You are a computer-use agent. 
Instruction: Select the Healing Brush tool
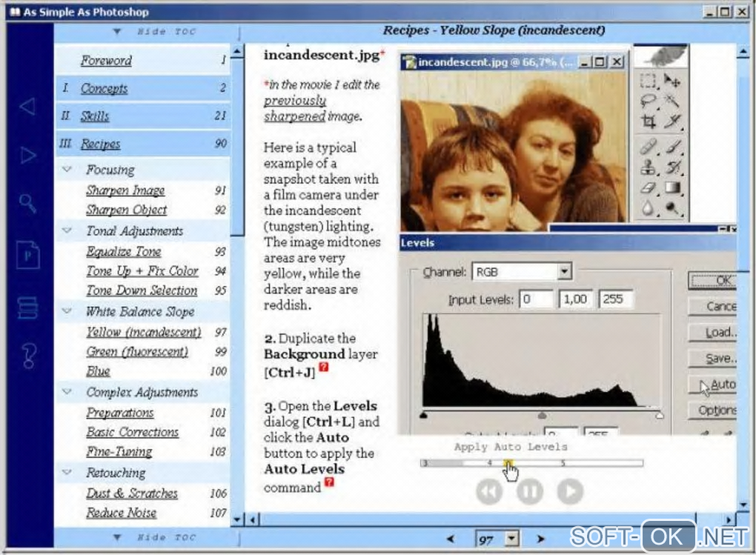tap(648, 146)
